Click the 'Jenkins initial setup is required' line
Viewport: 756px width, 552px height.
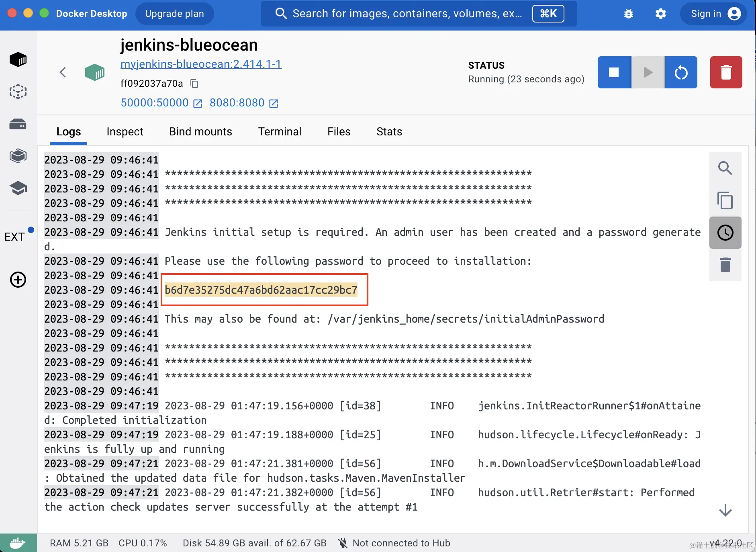(372, 239)
